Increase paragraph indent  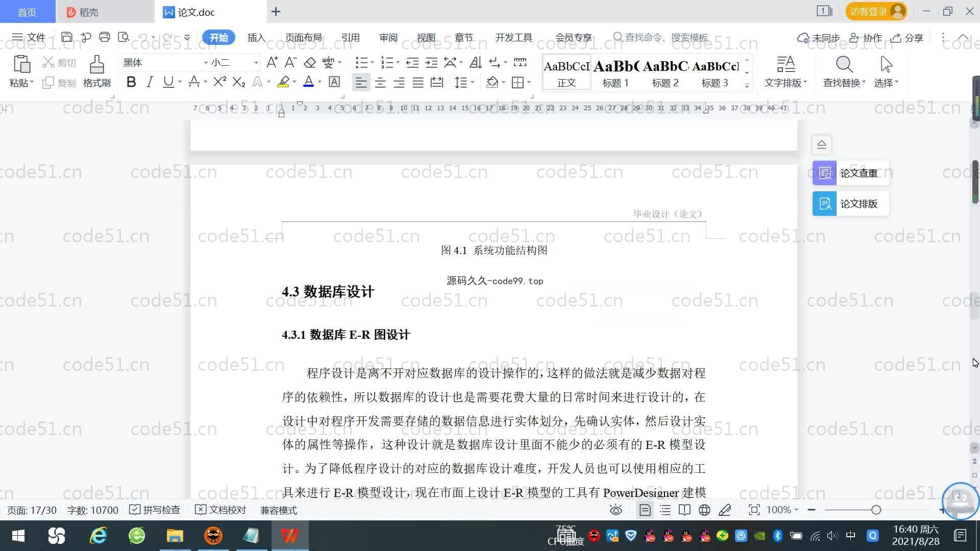click(431, 62)
